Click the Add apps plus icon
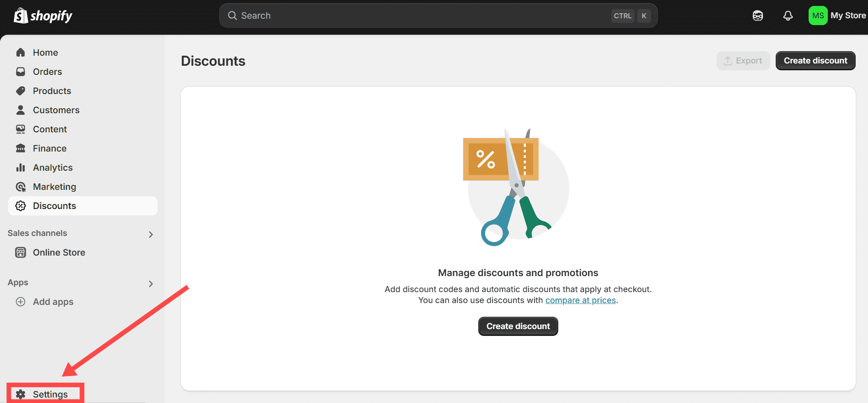This screenshot has height=403, width=868. [21, 302]
